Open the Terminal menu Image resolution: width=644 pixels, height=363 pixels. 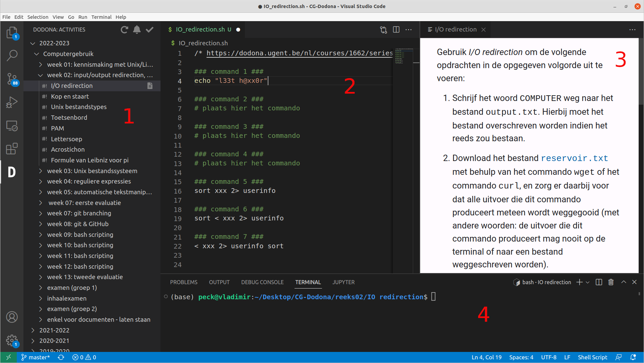101,17
